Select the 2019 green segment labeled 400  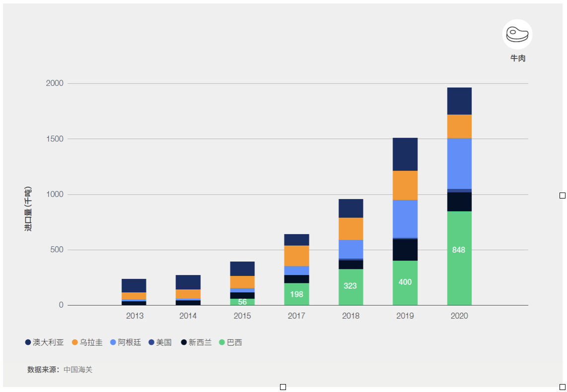[x=405, y=283]
